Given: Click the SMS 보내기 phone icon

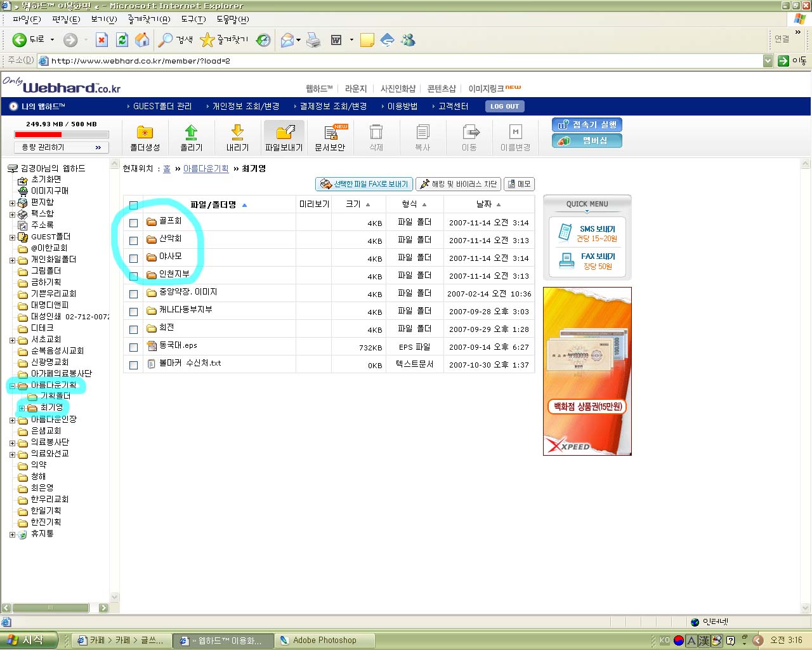Looking at the screenshot, I should click(x=564, y=232).
